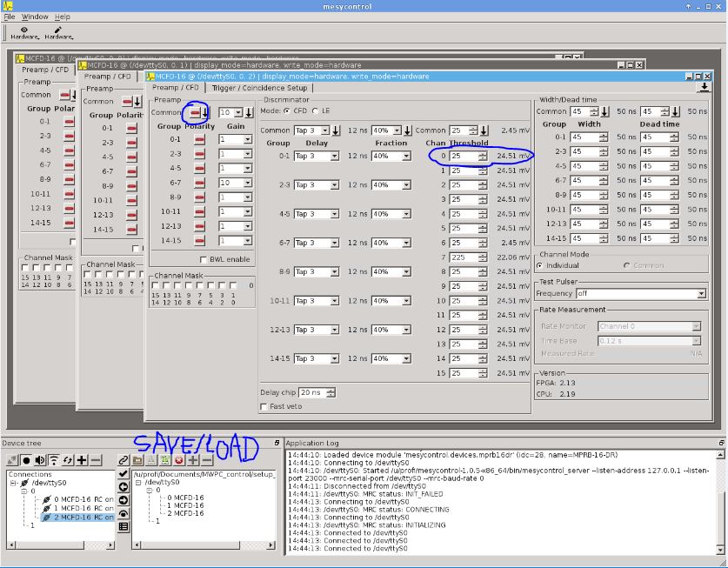
Task: Open the Window menu
Action: [35, 17]
